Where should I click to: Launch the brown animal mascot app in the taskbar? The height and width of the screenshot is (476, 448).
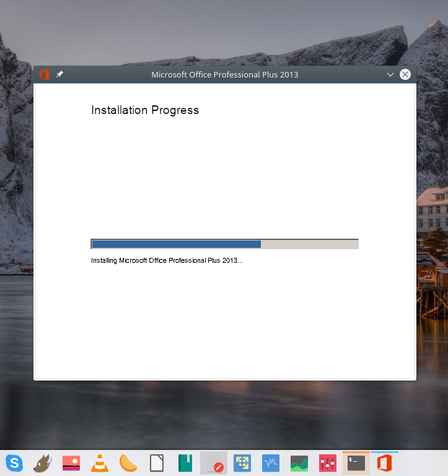coord(43,463)
